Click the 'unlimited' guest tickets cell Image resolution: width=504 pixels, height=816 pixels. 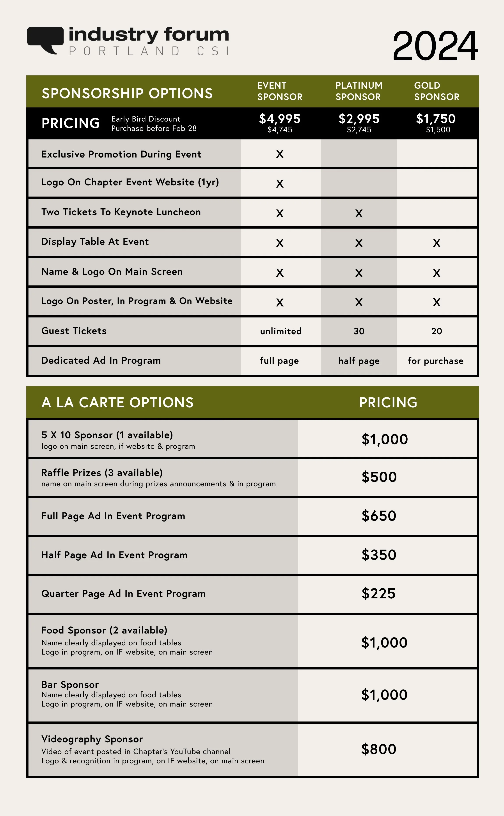pos(281,331)
